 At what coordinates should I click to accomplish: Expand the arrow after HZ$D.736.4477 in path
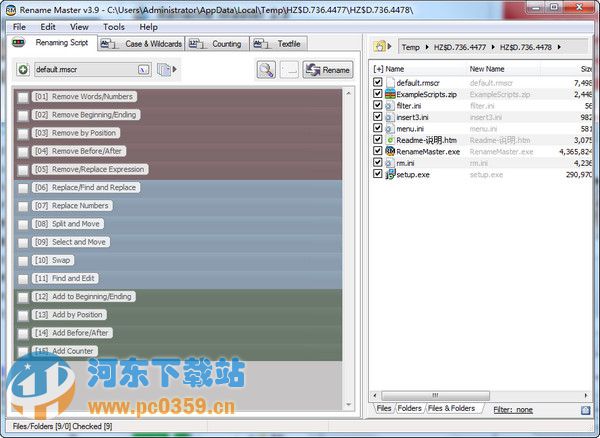(493, 47)
